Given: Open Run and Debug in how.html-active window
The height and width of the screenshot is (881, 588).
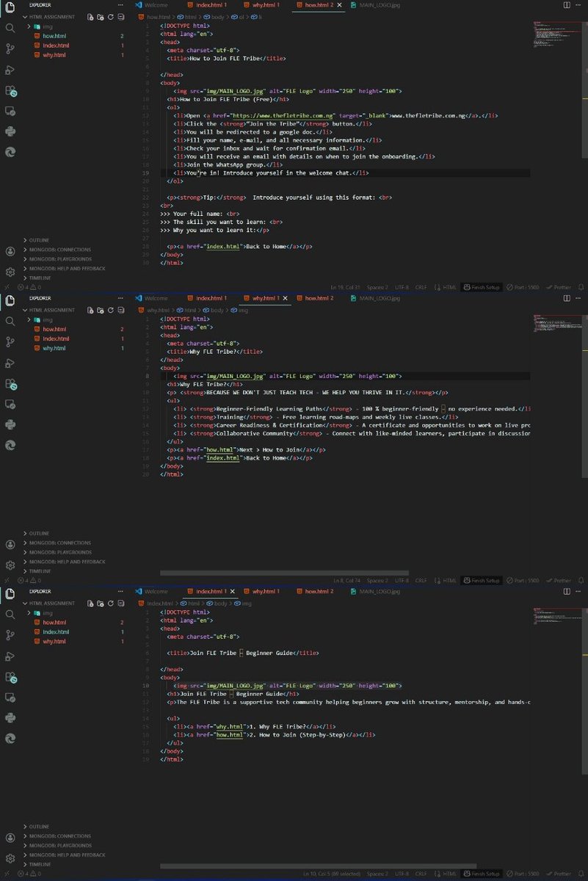Looking at the screenshot, I should [x=10, y=70].
